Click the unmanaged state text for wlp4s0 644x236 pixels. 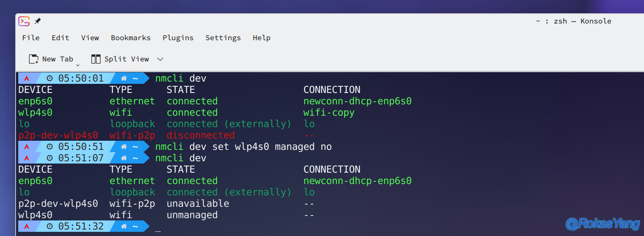(192, 215)
